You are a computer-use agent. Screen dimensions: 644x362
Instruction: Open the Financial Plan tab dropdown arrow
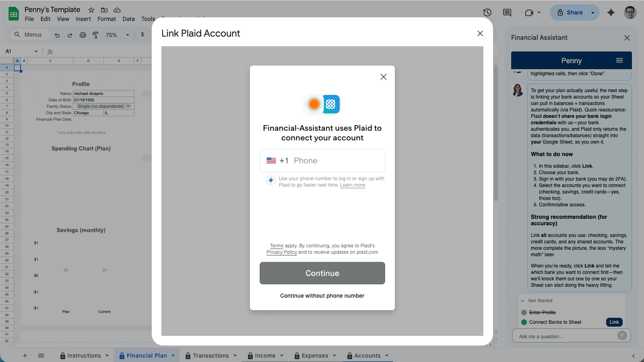point(172,355)
